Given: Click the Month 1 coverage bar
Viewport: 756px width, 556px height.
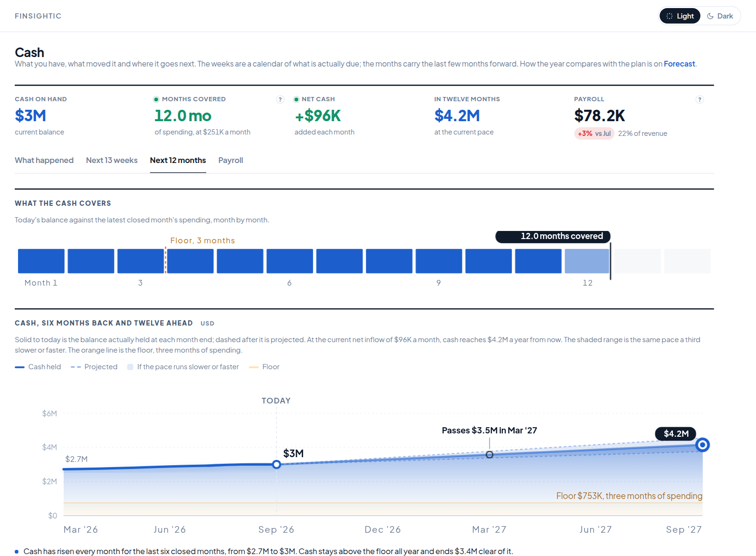Looking at the screenshot, I should click(x=41, y=261).
